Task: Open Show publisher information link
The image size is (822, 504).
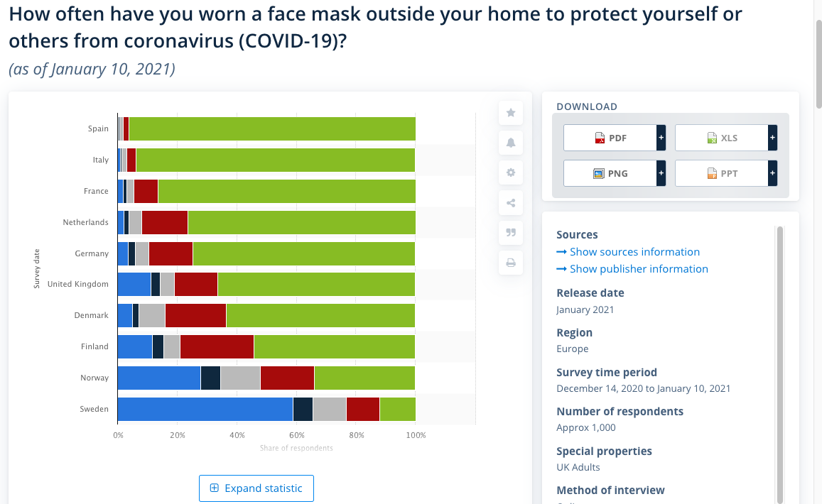Action: (638, 269)
